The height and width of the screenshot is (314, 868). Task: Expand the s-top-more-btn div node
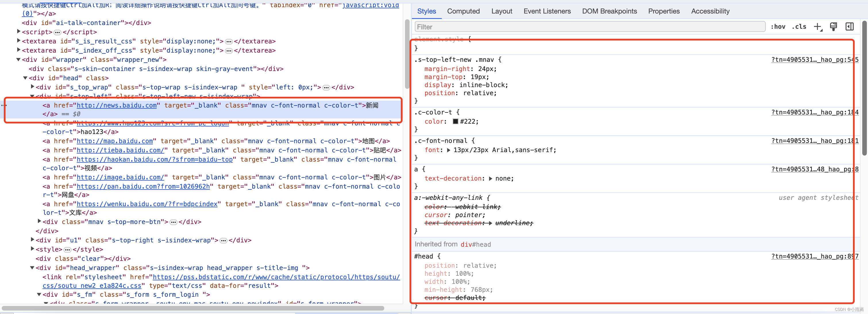pos(39,221)
